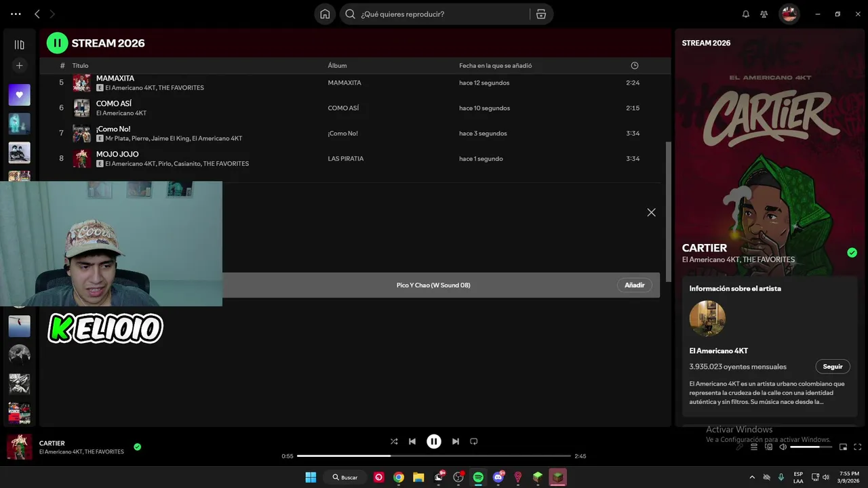Open the Browse icon beside search field
The width and height of the screenshot is (868, 488).
[x=540, y=14]
